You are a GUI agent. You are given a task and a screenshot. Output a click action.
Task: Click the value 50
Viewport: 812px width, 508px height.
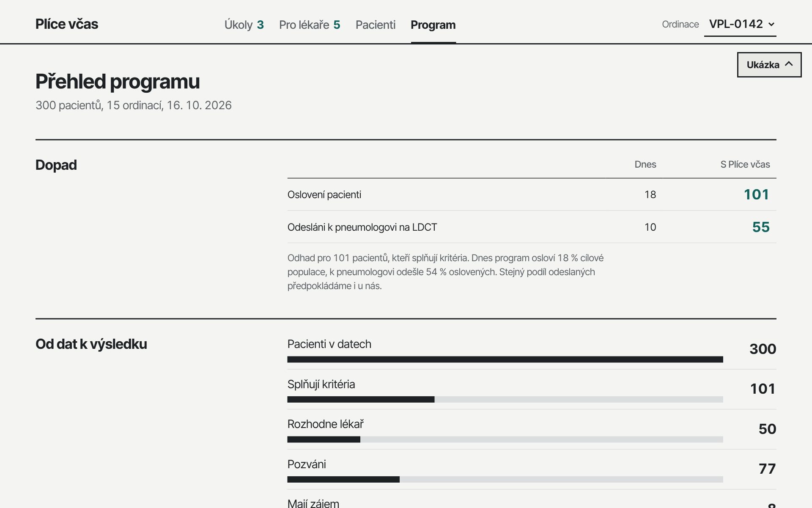point(768,429)
